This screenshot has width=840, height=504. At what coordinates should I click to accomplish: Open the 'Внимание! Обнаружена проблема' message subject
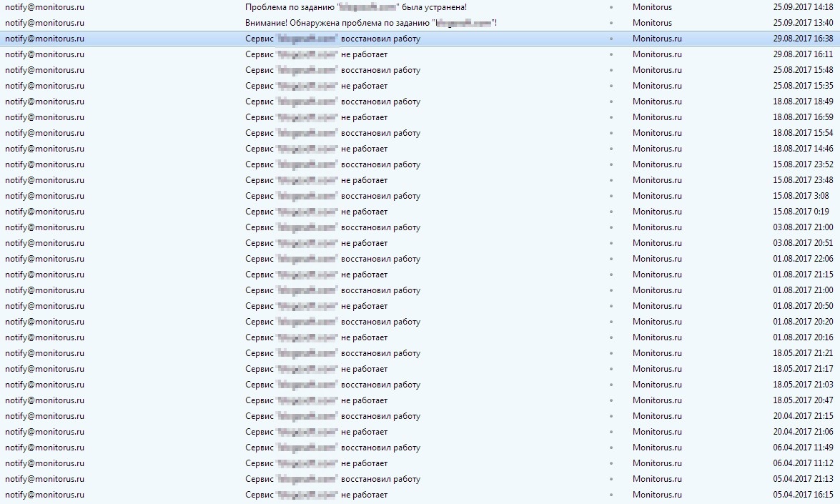point(371,22)
